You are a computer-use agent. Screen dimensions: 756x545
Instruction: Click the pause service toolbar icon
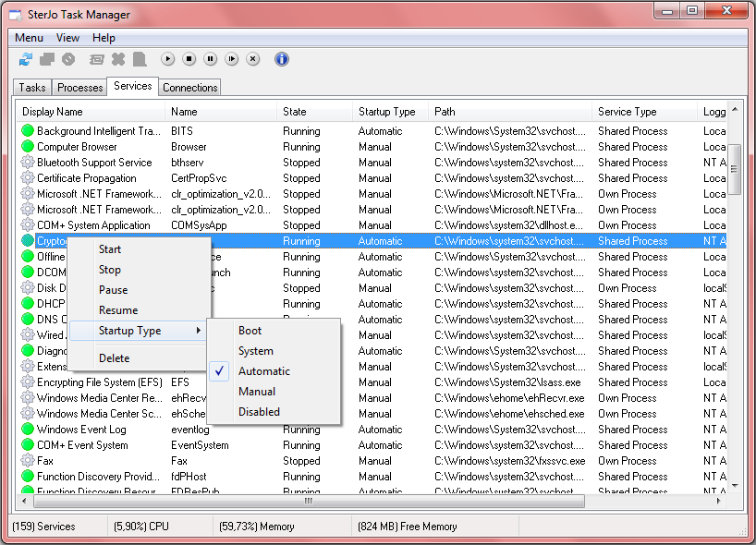210,59
